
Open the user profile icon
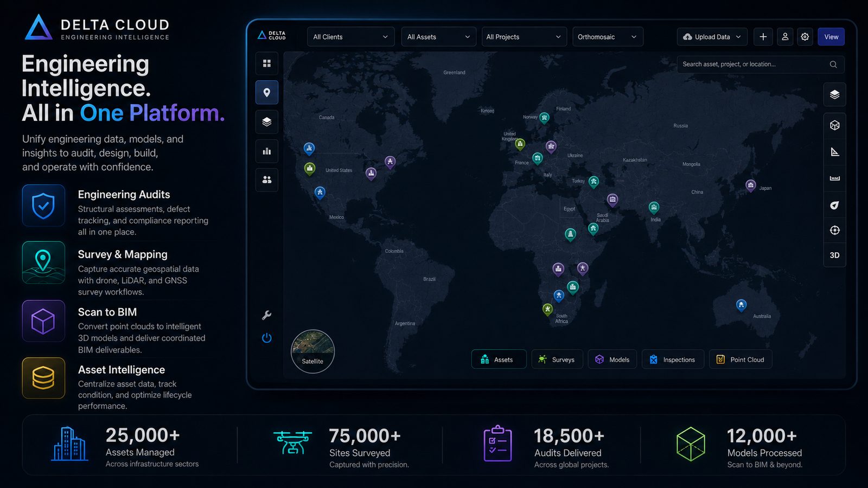(x=784, y=37)
